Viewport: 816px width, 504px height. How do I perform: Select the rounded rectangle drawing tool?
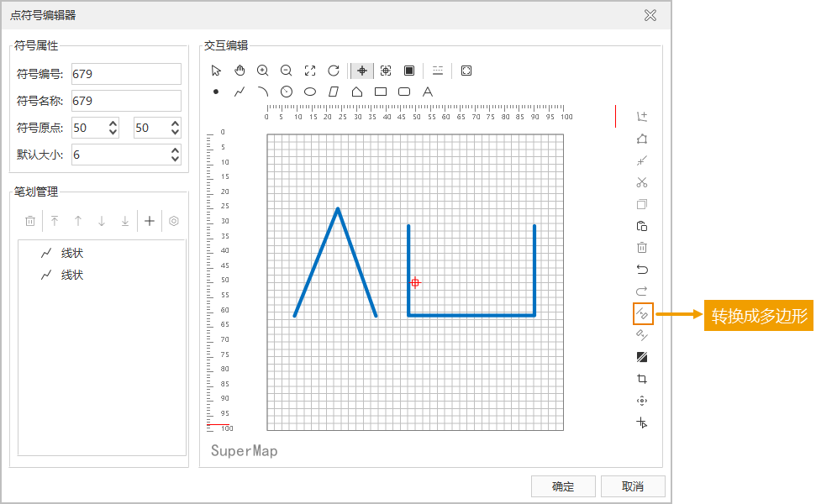pyautogui.click(x=404, y=92)
